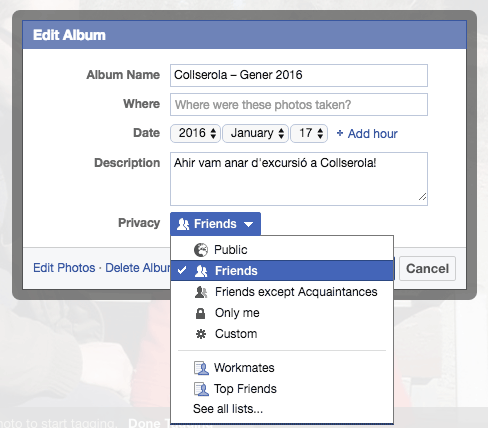Click the gear icon next to Custom
Viewport: 488px width, 428px height.
[x=201, y=334]
